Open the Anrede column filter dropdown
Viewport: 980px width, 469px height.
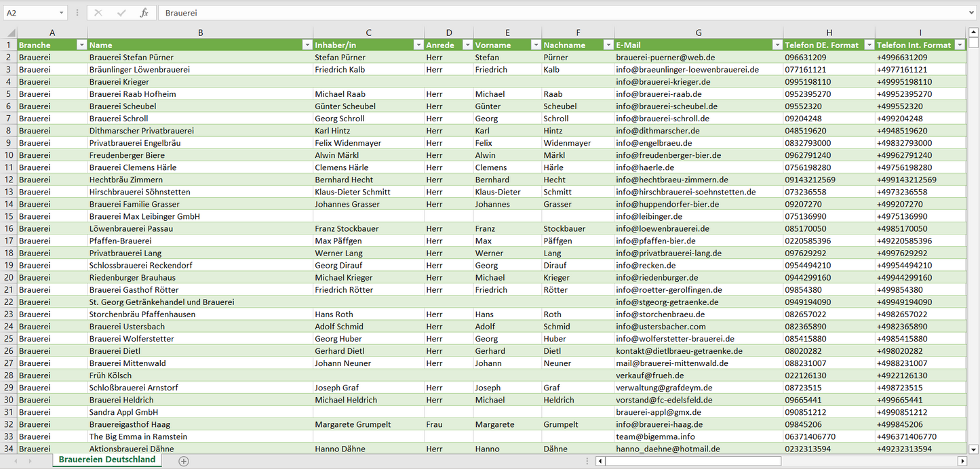[467, 45]
